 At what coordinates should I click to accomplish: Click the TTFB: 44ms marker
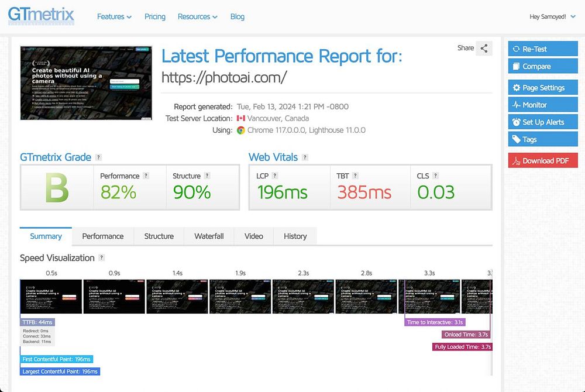click(x=37, y=322)
